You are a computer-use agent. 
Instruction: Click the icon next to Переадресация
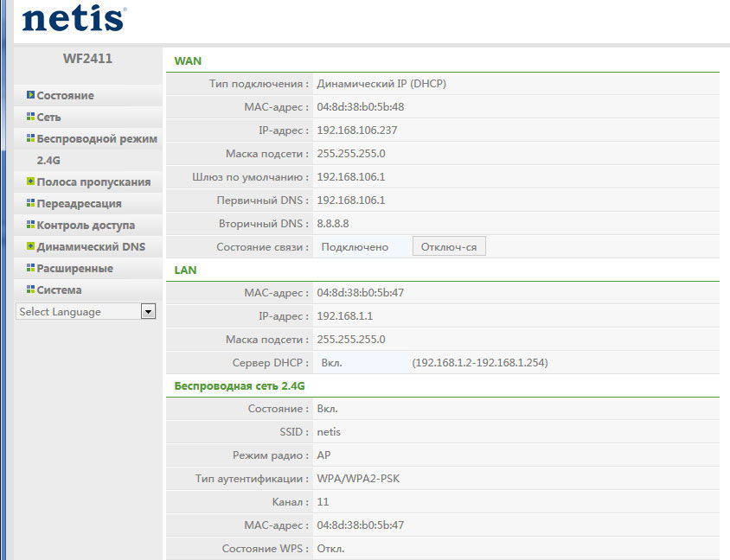30,203
